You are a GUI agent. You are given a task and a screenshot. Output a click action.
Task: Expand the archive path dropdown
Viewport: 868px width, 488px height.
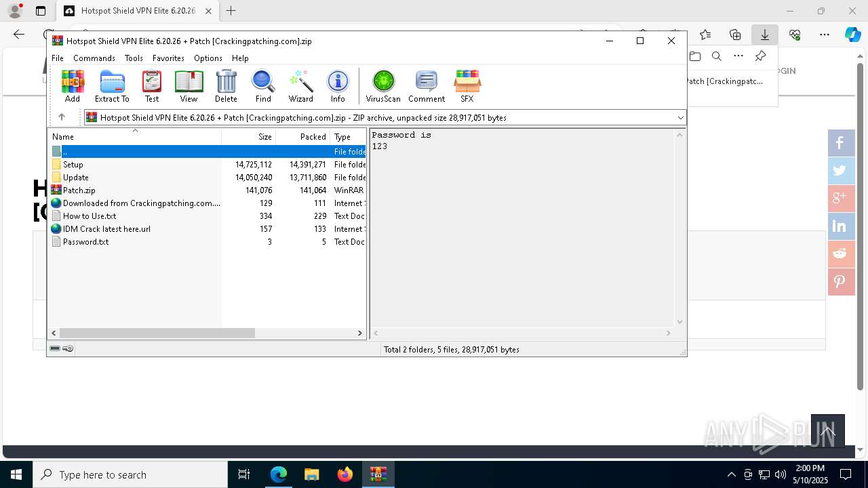[680, 118]
